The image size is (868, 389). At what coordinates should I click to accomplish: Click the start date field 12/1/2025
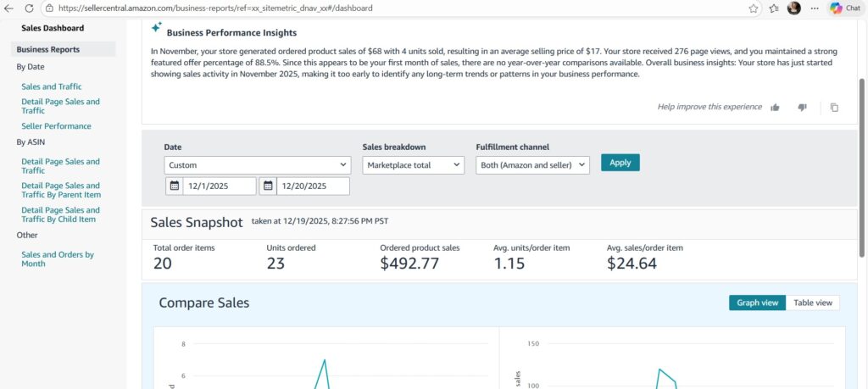(218, 186)
